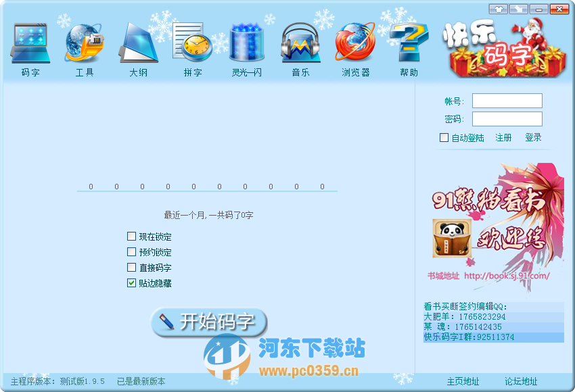Click the 登录 (login) link

pos(532,137)
